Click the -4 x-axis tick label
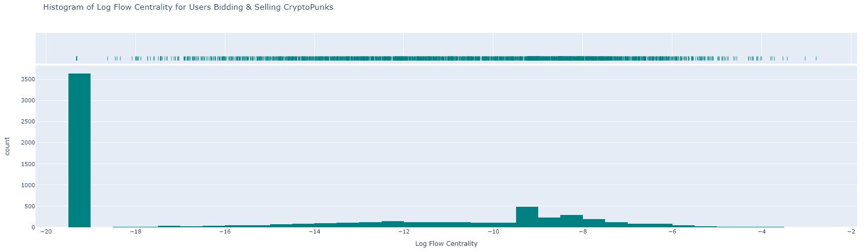The image size is (868, 252). click(x=761, y=232)
